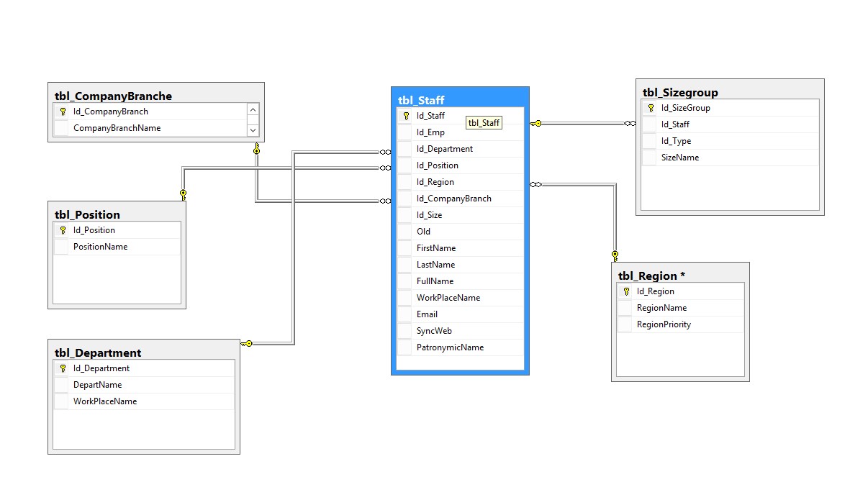Select the tbl_Department table title

point(98,352)
